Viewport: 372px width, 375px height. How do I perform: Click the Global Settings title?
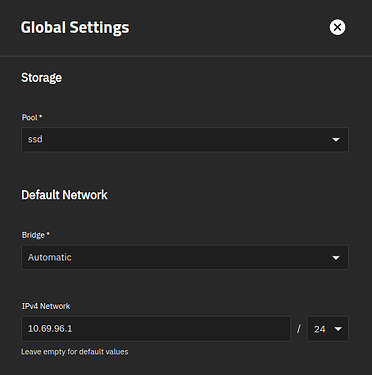click(x=75, y=27)
